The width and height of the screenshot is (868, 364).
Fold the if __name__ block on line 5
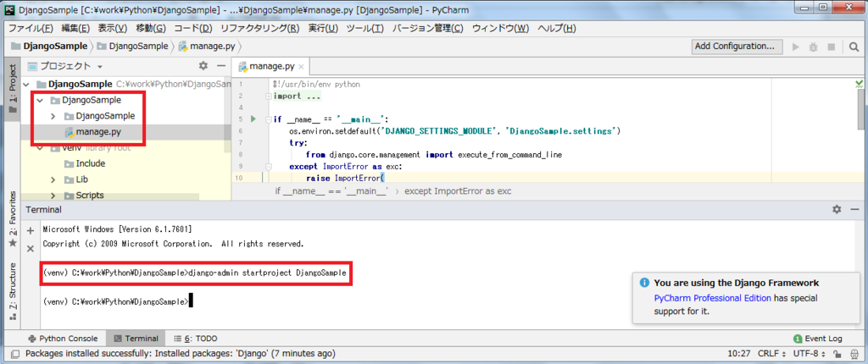[268, 119]
